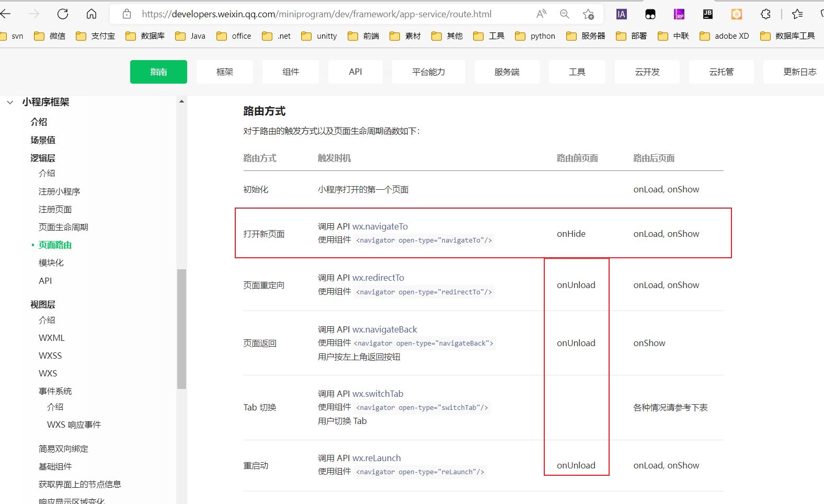Open WXS in the sidebar
Screen dimensions: 824x504
48,373
